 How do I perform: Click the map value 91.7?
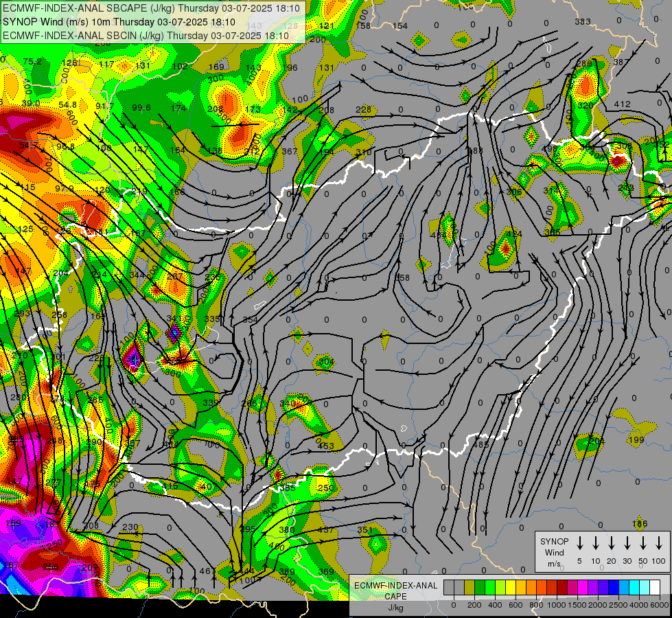(104, 106)
